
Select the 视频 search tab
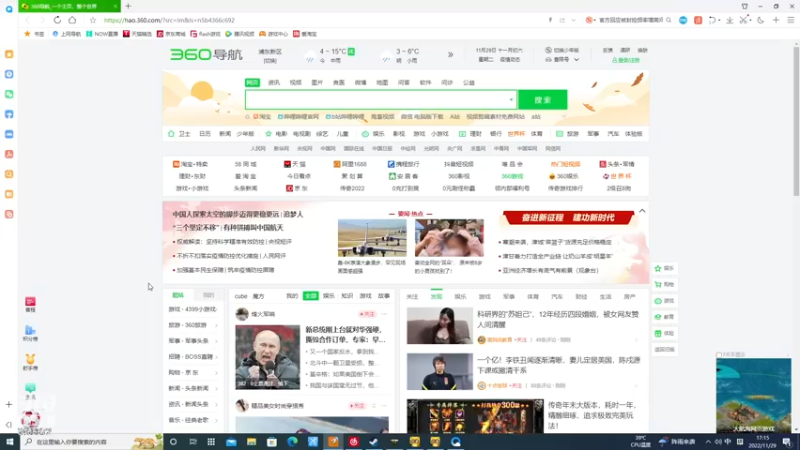pyautogui.click(x=295, y=82)
